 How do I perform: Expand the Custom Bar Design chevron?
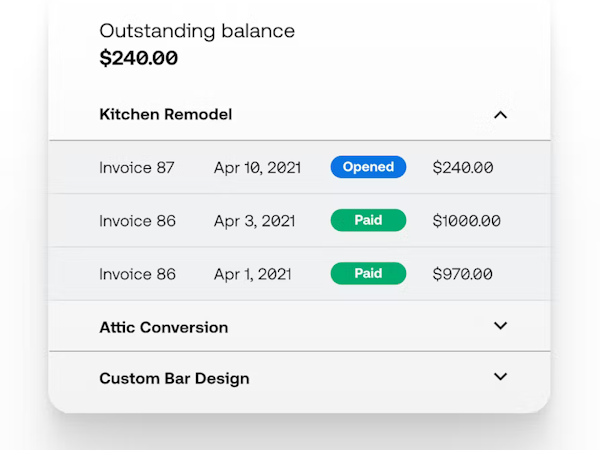click(x=501, y=377)
